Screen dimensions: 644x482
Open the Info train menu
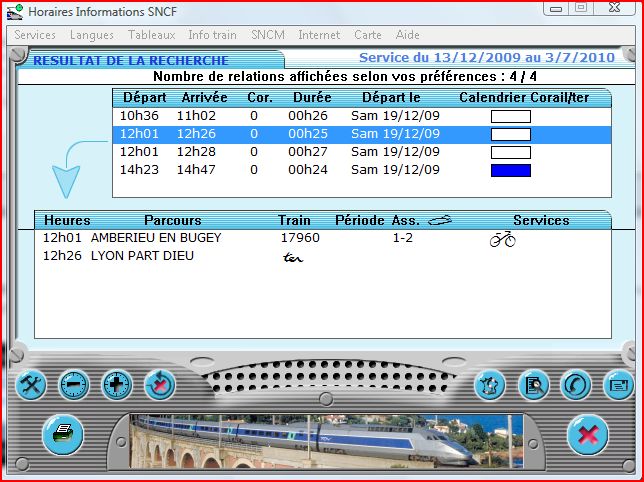pos(212,35)
